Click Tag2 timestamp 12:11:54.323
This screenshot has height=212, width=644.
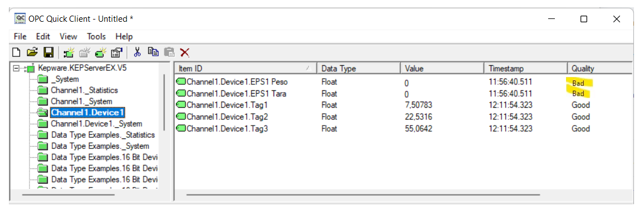coord(510,117)
